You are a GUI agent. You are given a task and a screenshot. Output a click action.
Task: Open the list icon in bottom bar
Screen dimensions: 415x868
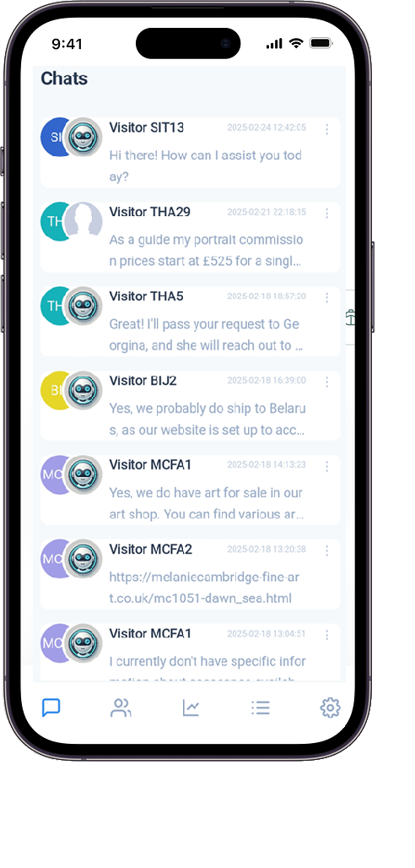260,708
